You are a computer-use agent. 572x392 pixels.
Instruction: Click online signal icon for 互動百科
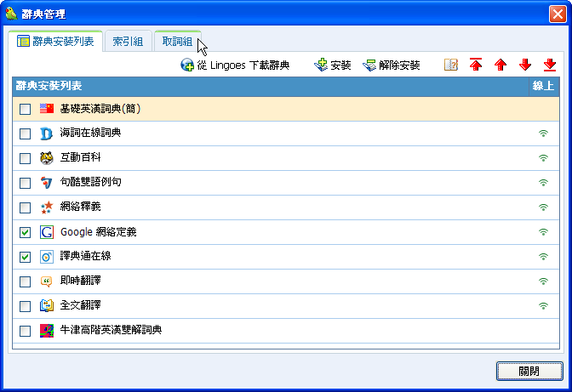tap(544, 158)
